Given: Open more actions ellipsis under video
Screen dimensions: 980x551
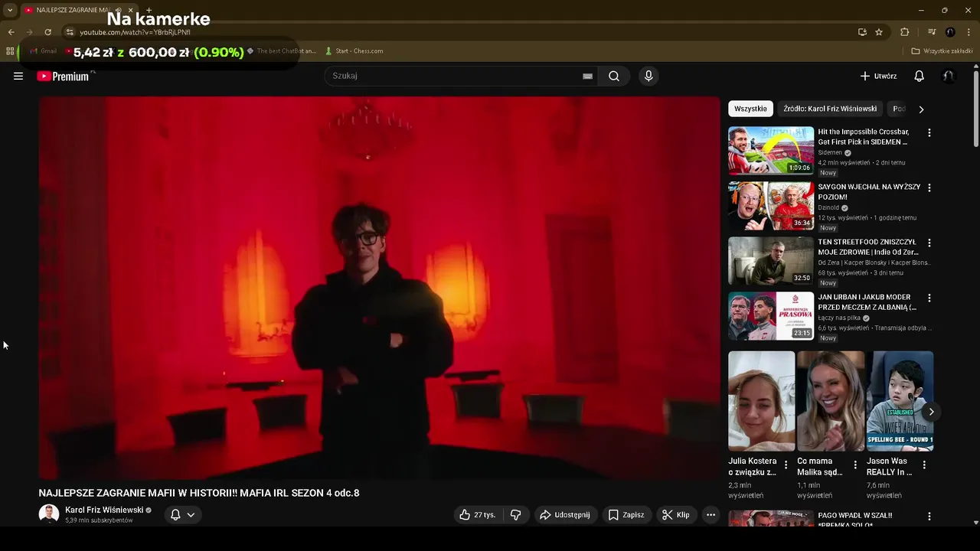Looking at the screenshot, I should tap(710, 515).
